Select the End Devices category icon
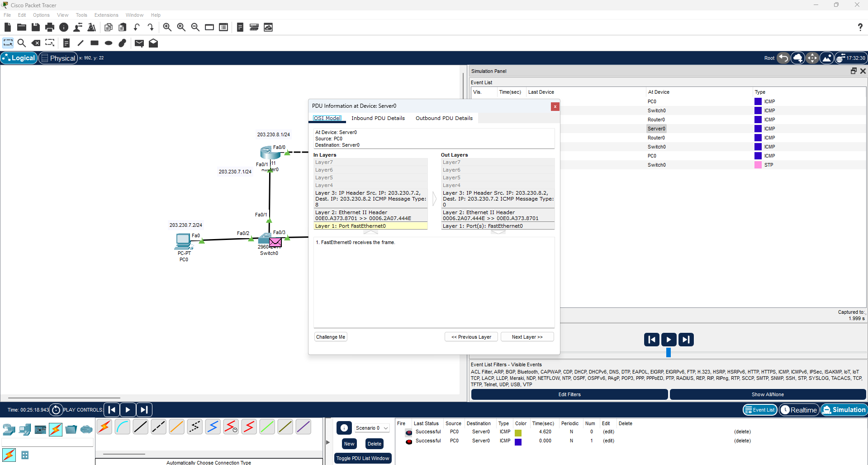Image resolution: width=868 pixels, height=465 pixels. point(25,429)
